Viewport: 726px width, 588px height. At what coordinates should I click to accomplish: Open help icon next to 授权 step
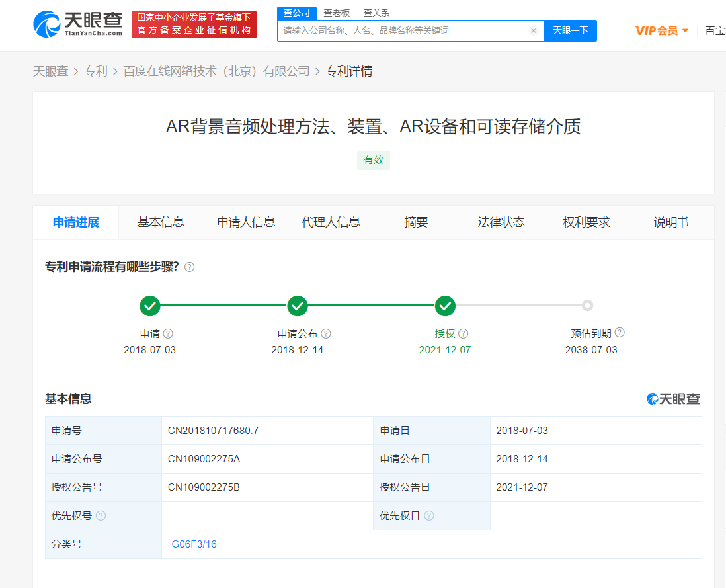463,334
